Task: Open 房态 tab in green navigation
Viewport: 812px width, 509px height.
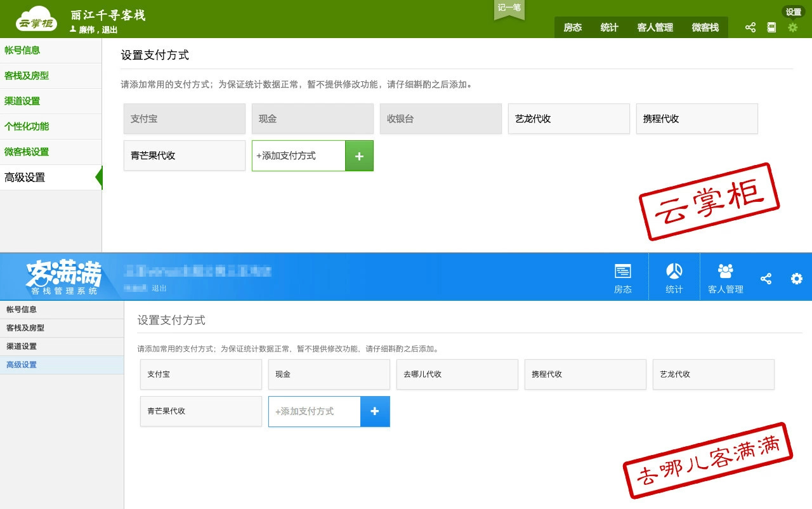Action: [573, 27]
